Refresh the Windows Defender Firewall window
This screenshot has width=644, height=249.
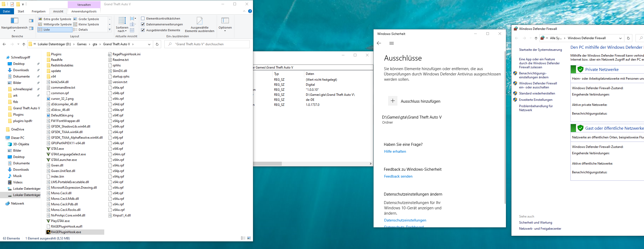tap(628, 38)
